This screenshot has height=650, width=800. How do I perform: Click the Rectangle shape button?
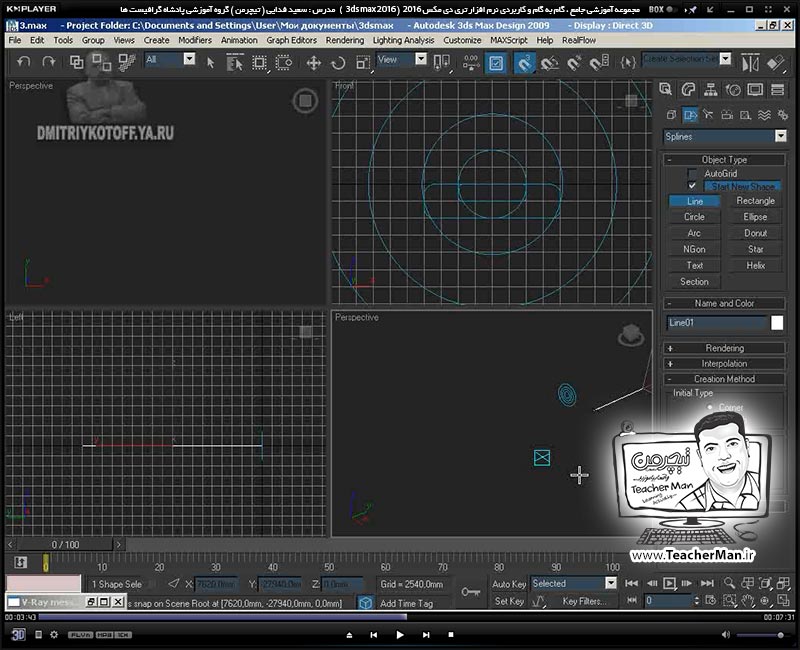(755, 201)
